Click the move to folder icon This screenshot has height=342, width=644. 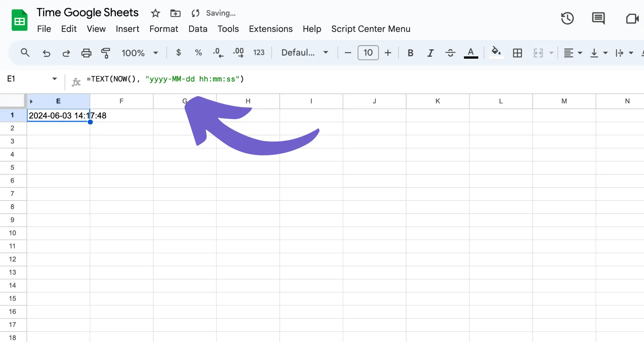point(175,13)
